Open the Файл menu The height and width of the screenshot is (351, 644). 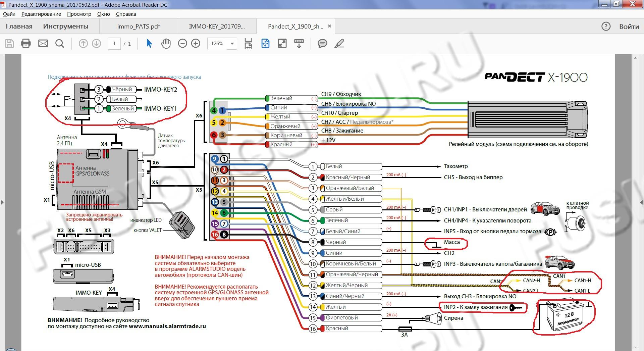9,14
